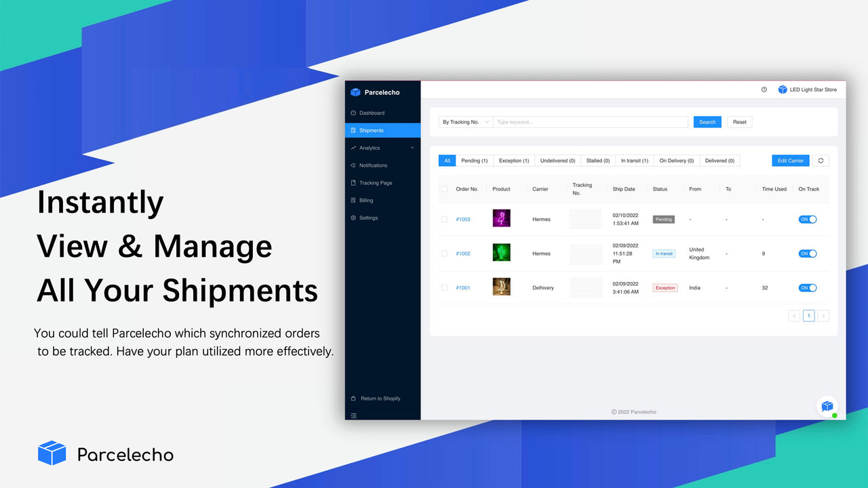The image size is (868, 488).
Task: Check the select-all header checkbox
Action: click(444, 189)
